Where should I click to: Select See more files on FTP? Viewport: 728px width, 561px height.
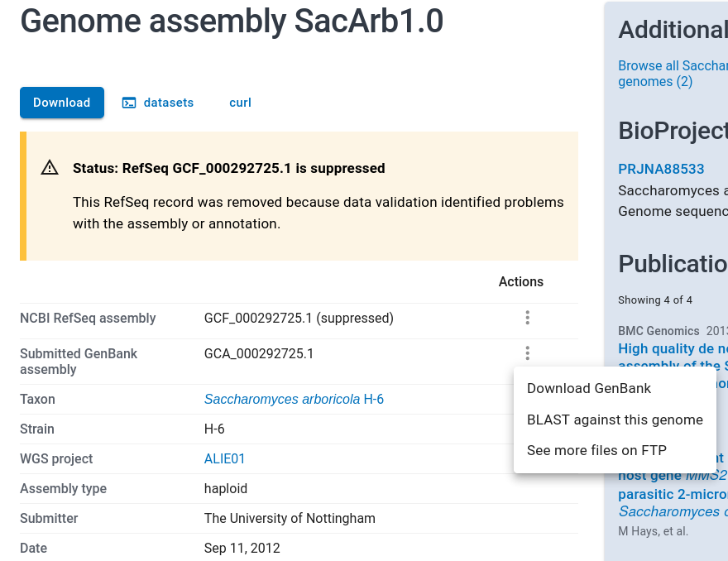pos(596,450)
